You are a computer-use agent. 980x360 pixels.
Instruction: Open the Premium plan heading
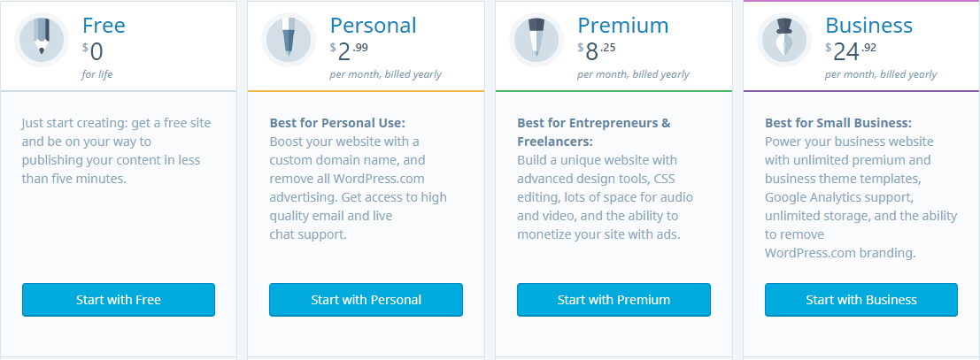[623, 26]
